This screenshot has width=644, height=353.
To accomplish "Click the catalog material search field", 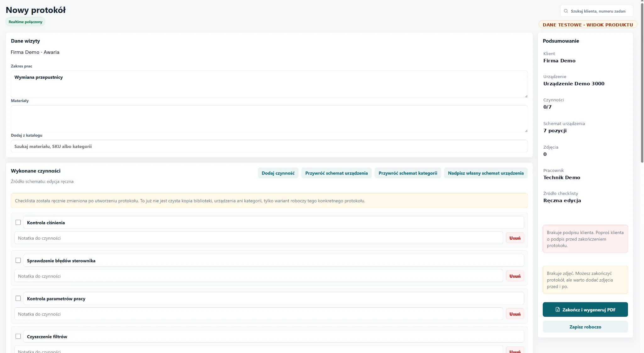I will (x=269, y=146).
